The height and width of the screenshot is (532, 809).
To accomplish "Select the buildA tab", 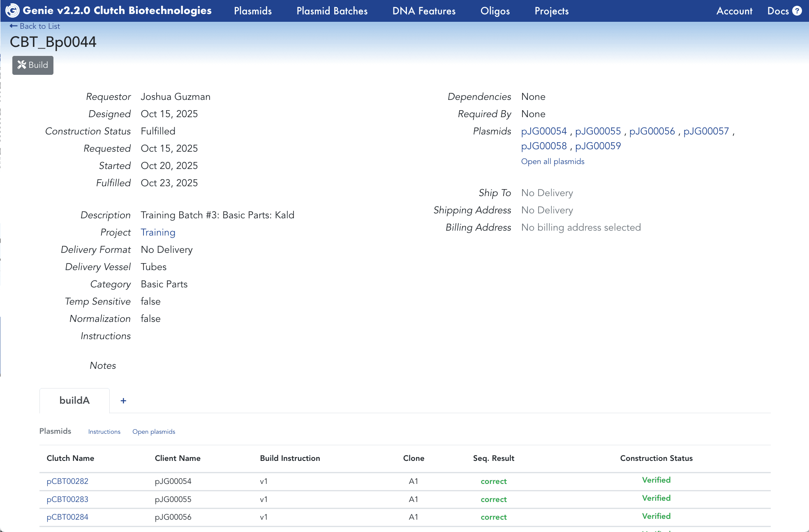I will pyautogui.click(x=74, y=400).
